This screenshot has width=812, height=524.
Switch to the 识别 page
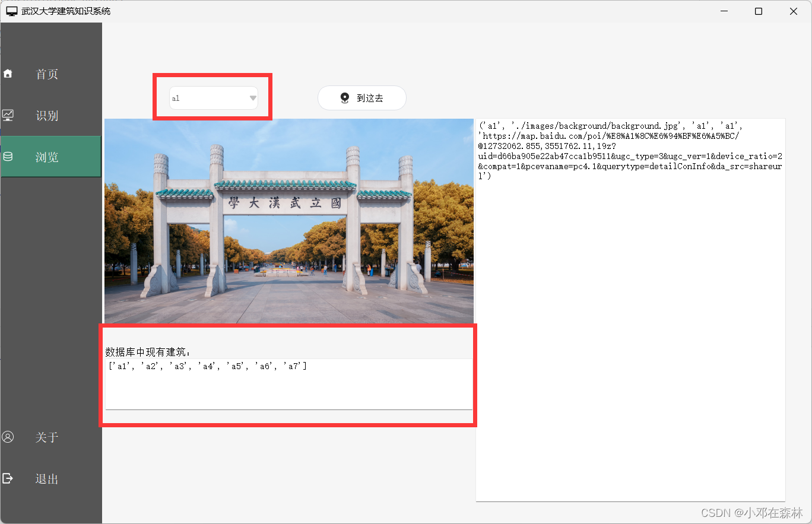(51, 116)
